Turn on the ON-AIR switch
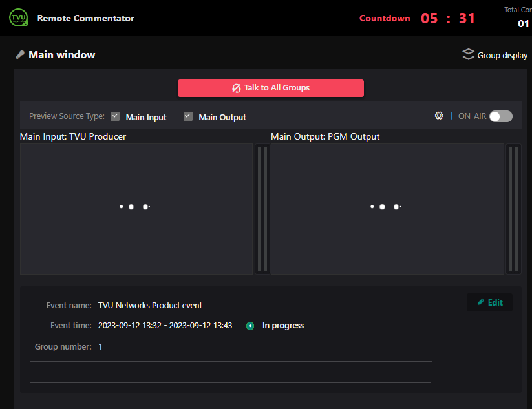This screenshot has width=532, height=409. [x=501, y=116]
